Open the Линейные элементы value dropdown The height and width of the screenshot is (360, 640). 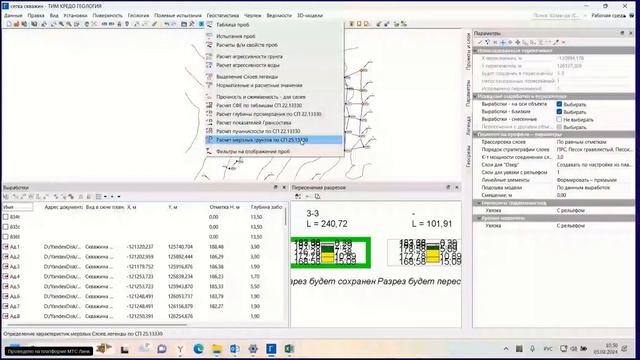point(594,180)
